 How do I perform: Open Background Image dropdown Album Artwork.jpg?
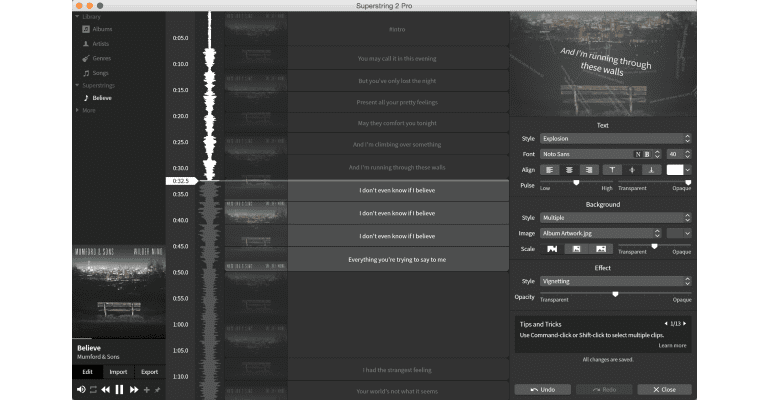pyautogui.click(x=601, y=232)
